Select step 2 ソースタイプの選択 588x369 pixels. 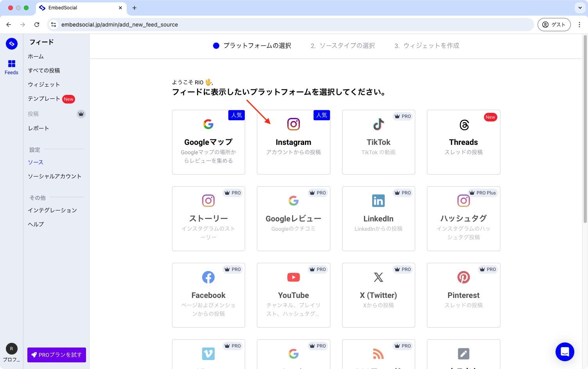pyautogui.click(x=343, y=46)
